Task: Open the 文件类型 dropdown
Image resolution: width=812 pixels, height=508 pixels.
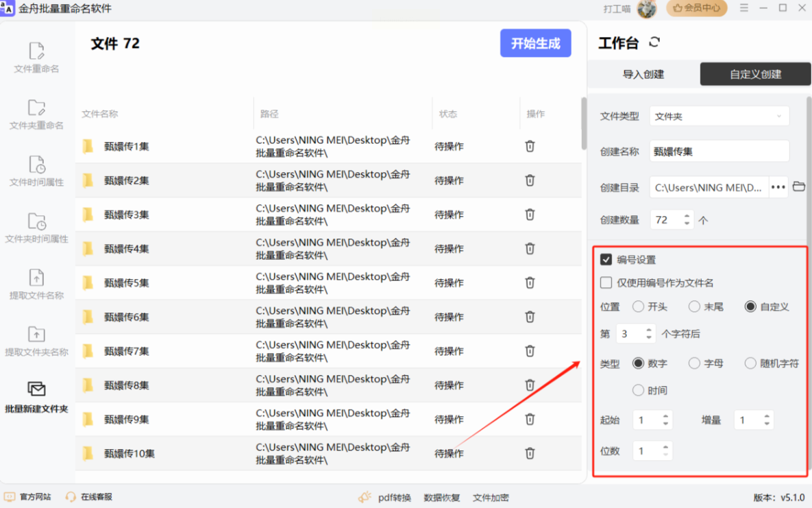Action: (x=719, y=117)
